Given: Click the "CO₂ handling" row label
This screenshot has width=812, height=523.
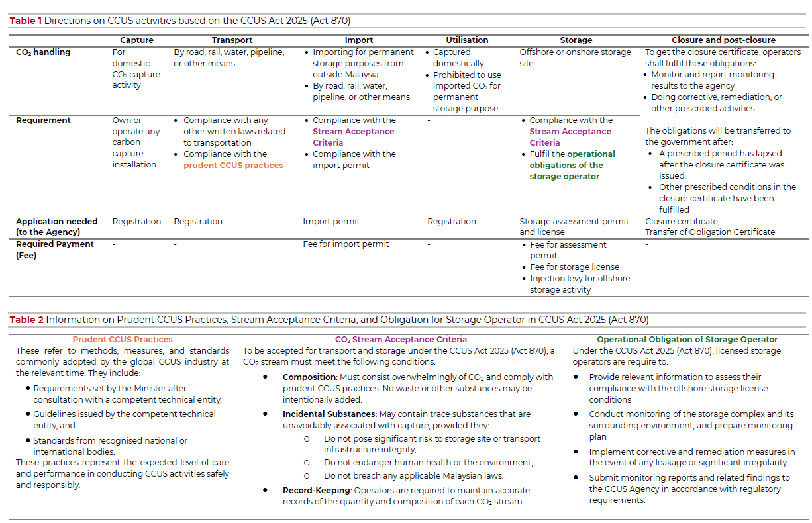Looking at the screenshot, I should tap(43, 52).
